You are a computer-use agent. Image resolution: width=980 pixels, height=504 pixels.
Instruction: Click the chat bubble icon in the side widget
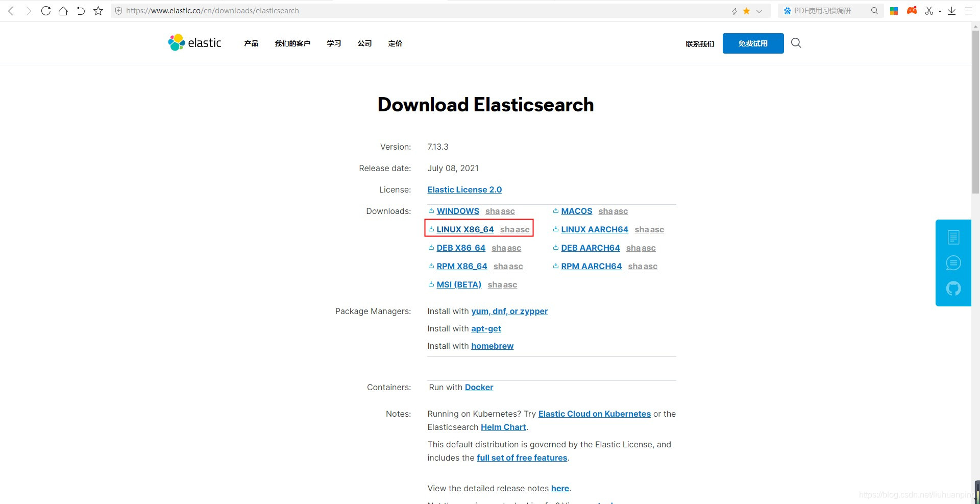[x=953, y=263]
